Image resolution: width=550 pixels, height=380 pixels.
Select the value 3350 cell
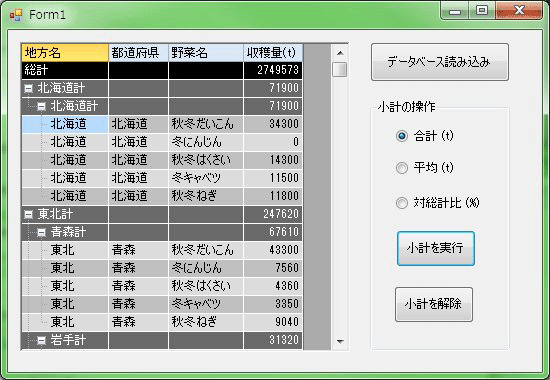click(x=273, y=304)
